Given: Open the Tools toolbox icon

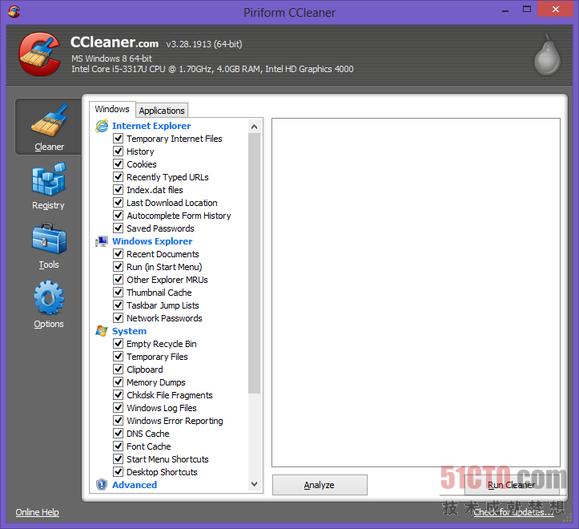Looking at the screenshot, I should [x=49, y=239].
